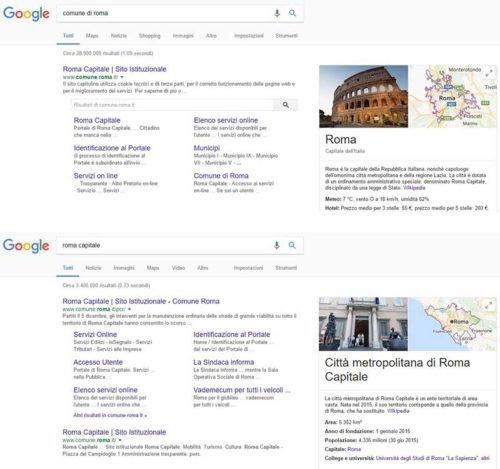This screenshot has height=469, width=500.
Task: Click 'Altri risultati in comune.roma.it' link
Action: [110, 415]
